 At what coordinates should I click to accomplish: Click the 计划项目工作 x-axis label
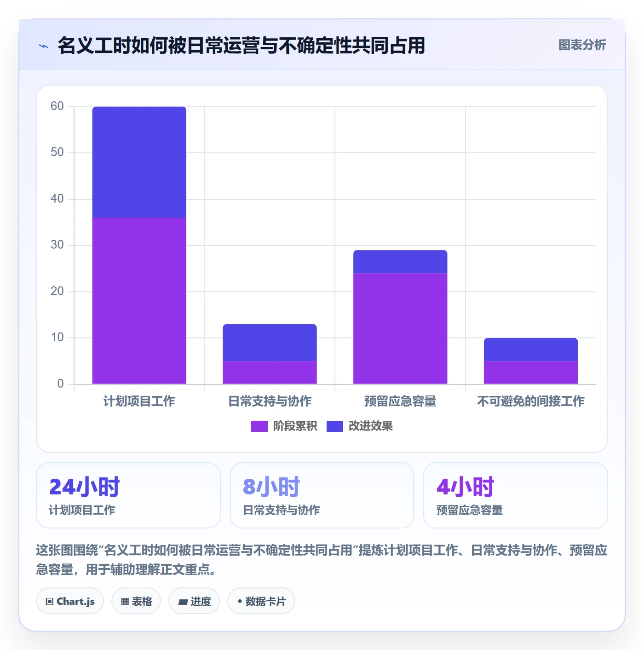click(139, 401)
